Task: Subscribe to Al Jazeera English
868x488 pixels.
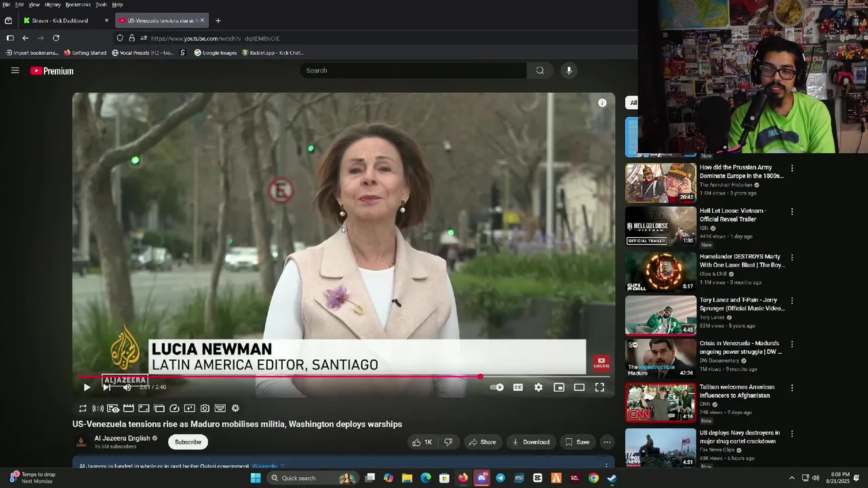Action: (188, 442)
